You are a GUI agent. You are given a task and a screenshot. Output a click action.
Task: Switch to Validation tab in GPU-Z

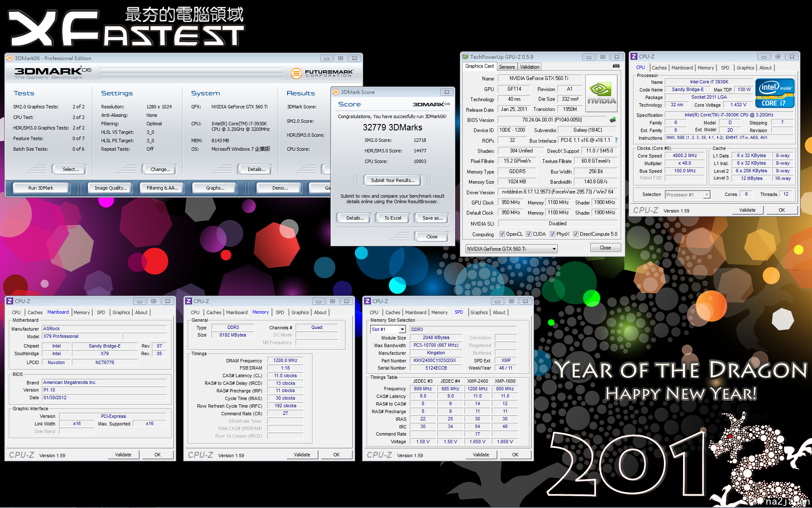point(529,67)
